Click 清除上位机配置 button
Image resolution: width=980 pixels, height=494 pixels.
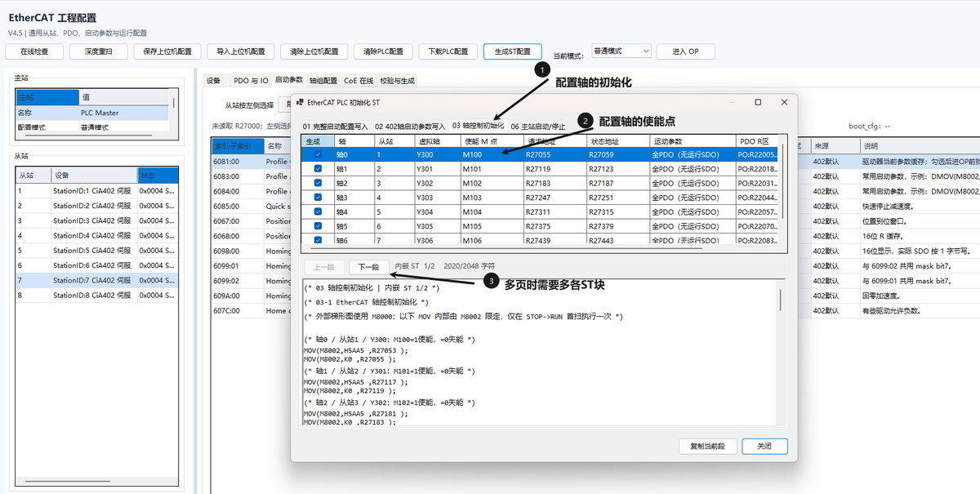(314, 51)
